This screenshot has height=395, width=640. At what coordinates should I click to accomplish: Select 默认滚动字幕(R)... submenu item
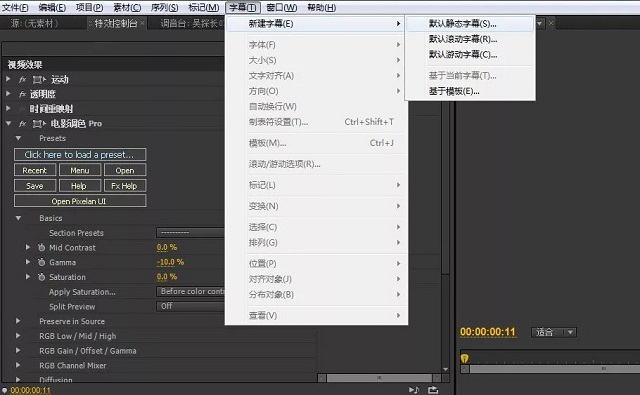(x=470, y=39)
